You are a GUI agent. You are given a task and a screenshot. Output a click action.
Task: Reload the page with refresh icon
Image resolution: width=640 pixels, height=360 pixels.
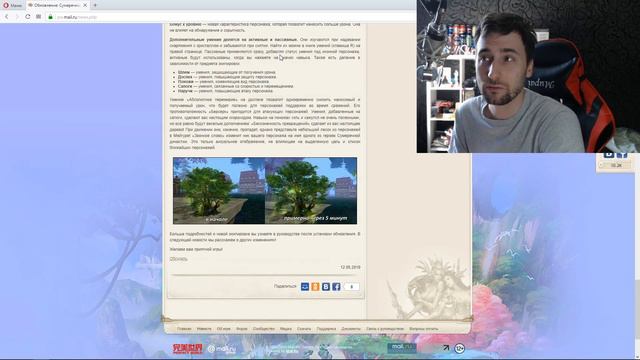click(28, 17)
